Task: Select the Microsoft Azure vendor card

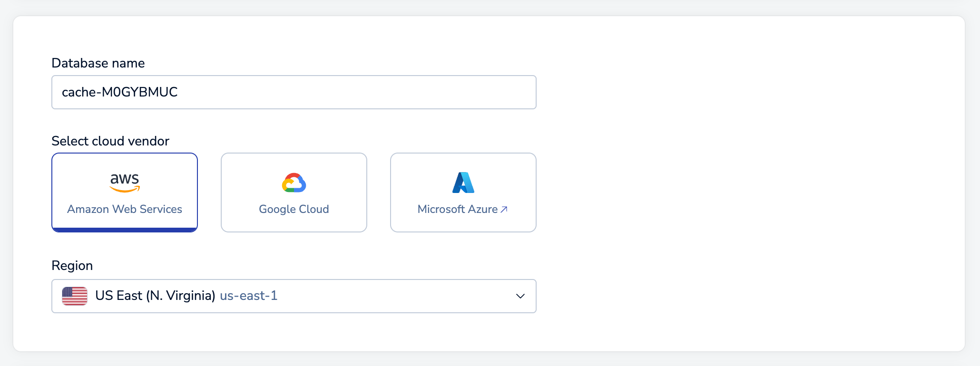Action: [463, 193]
